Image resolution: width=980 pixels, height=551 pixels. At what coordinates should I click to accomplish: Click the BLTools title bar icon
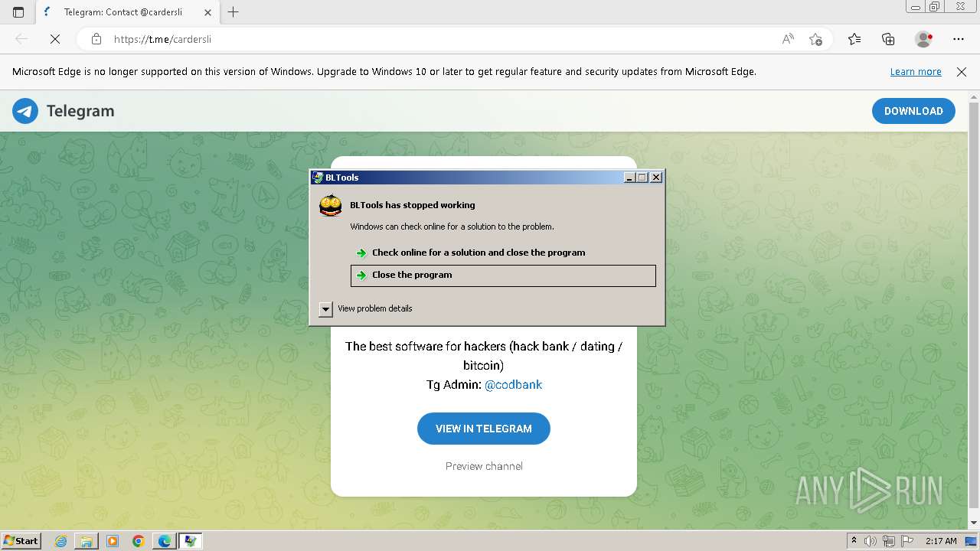(x=318, y=178)
